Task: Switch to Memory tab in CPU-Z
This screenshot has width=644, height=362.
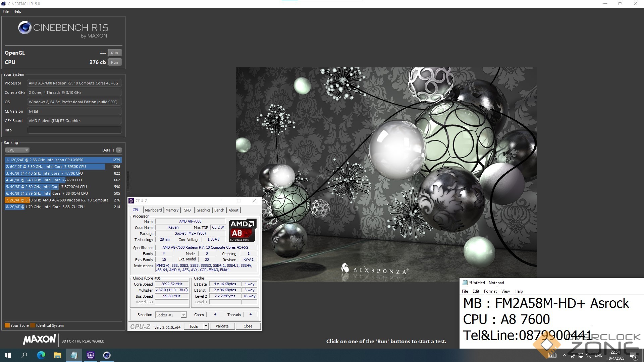Action: [172, 210]
